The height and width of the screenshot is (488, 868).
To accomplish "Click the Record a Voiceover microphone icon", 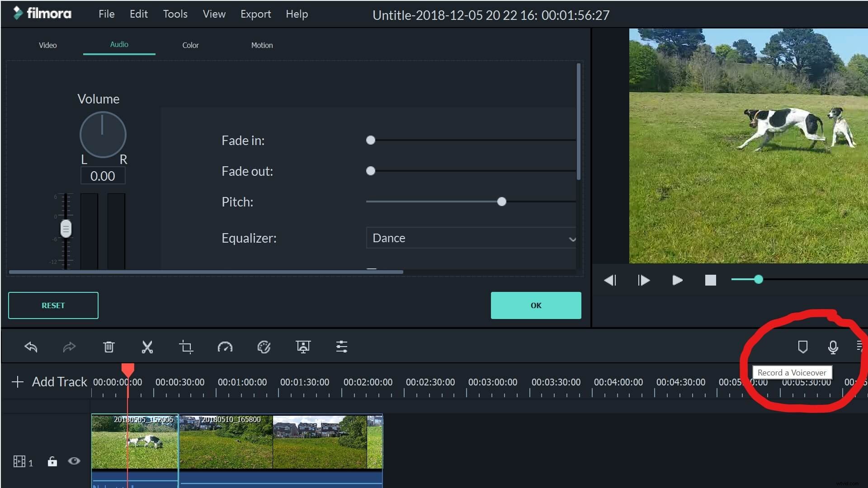I will (833, 347).
